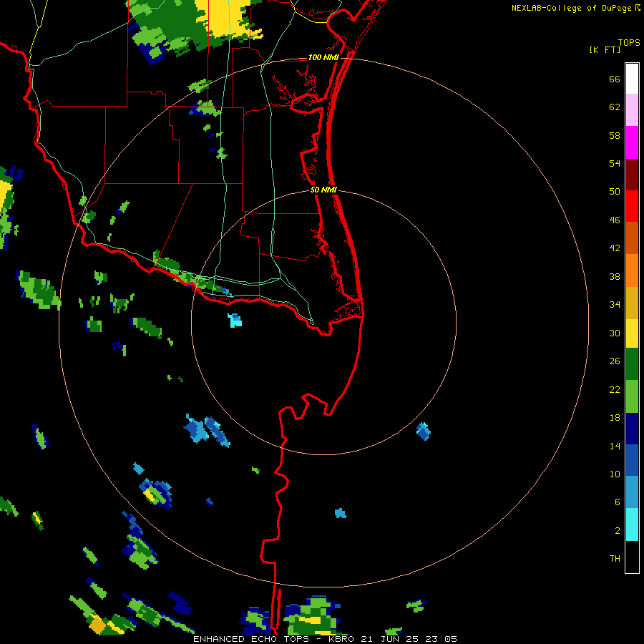Image resolution: width=644 pixels, height=644 pixels.
Task: Select the navy 22 kft legend swatch
Action: 632,429
